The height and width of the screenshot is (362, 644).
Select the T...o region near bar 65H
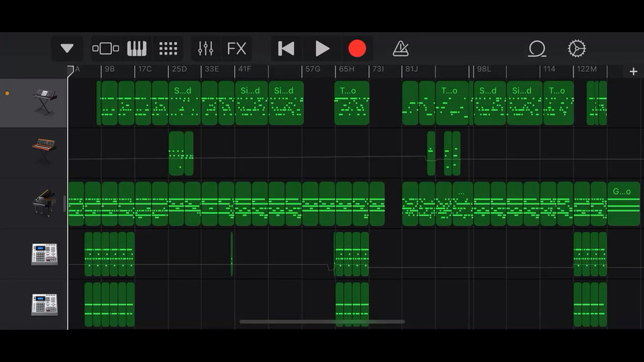(x=352, y=103)
